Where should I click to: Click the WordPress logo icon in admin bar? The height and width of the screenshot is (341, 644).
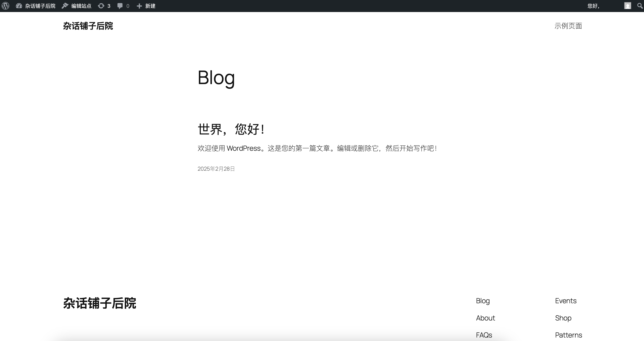(5, 6)
